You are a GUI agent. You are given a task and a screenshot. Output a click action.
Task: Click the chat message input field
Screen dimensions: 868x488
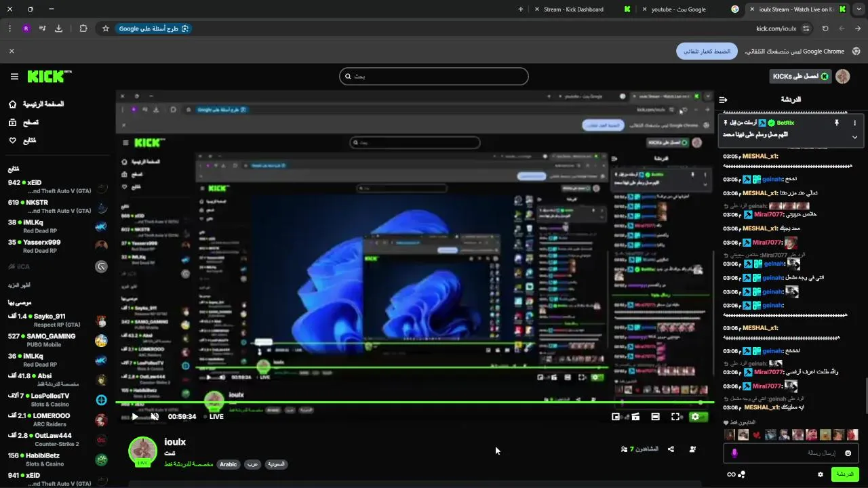(x=792, y=453)
